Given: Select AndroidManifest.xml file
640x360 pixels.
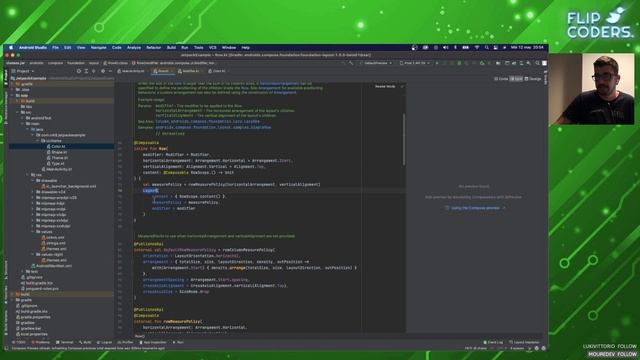Looking at the screenshot, I should [54, 266].
